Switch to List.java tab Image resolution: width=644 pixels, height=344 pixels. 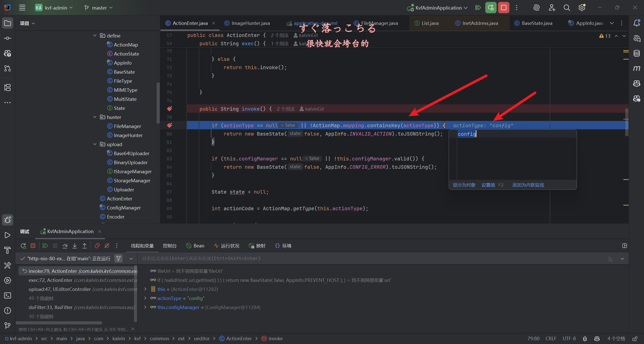tap(427, 23)
